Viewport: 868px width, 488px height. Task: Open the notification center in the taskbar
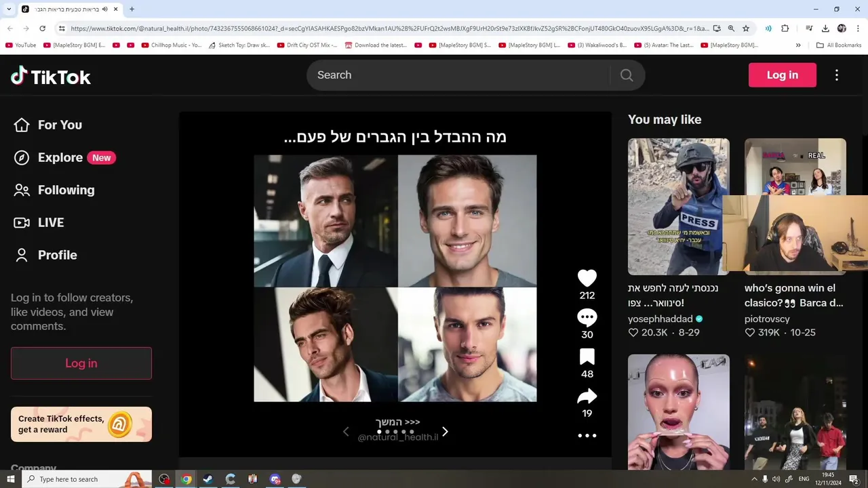pyautogui.click(x=854, y=479)
